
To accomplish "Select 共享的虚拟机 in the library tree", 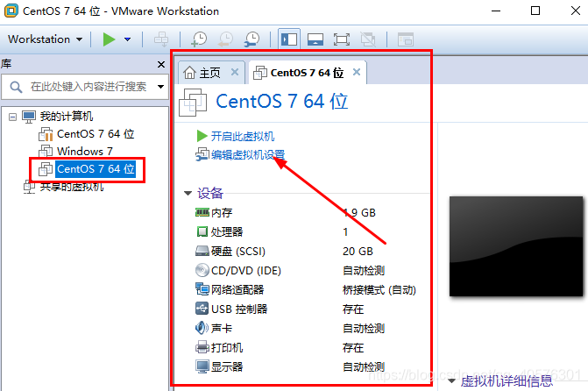I will click(x=72, y=187).
